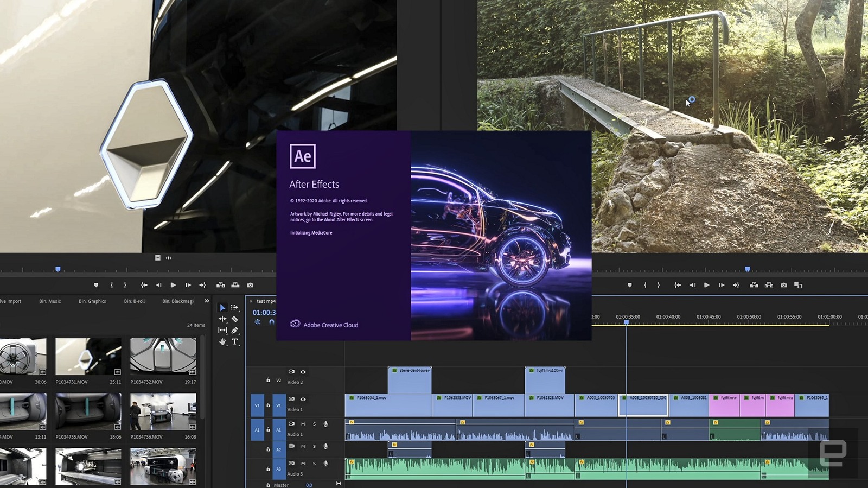Click the Comparison View icon in Program monitor
Image resolution: width=868 pixels, height=488 pixels.
[x=798, y=285]
